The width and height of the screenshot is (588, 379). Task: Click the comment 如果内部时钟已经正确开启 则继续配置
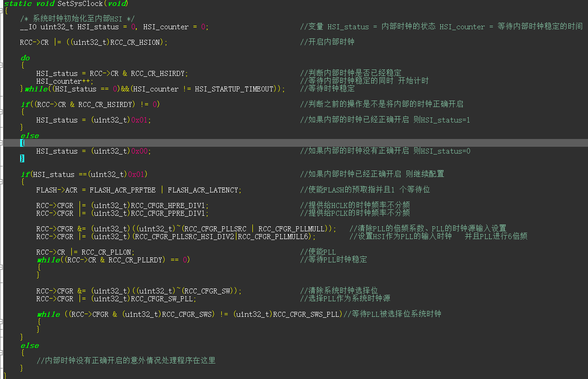pos(372,174)
